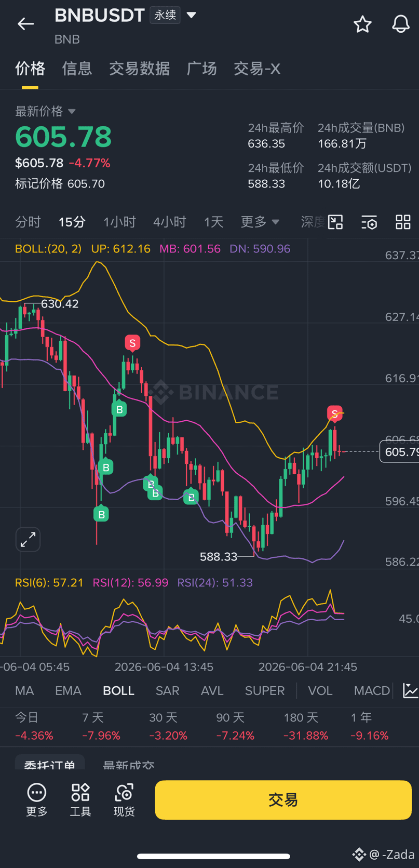Open indicator settings chart icon
419x868 pixels.
(x=410, y=690)
